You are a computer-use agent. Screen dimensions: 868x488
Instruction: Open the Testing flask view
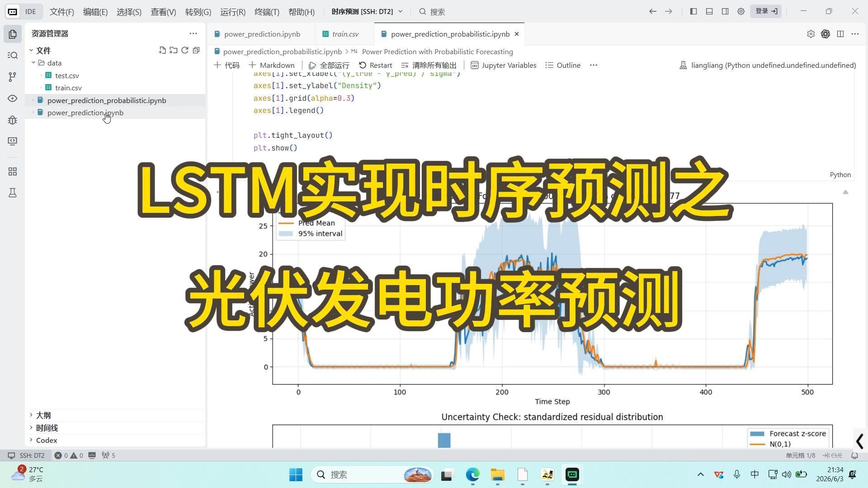coord(13,193)
